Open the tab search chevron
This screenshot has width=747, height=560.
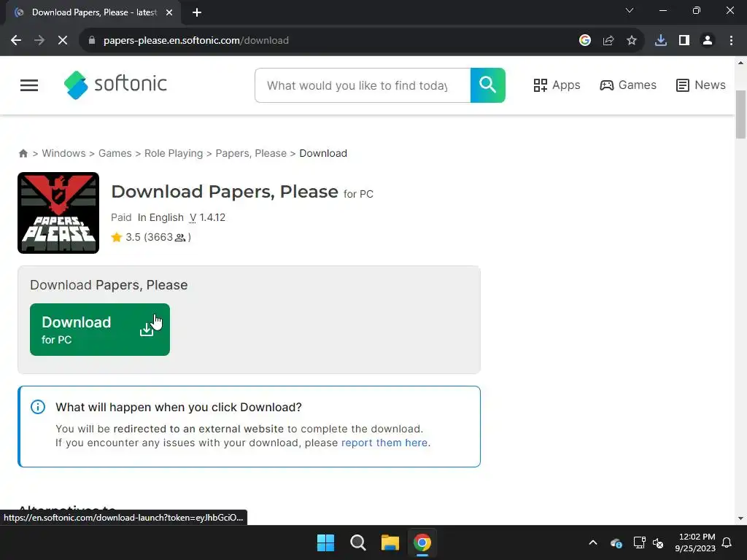click(x=630, y=10)
